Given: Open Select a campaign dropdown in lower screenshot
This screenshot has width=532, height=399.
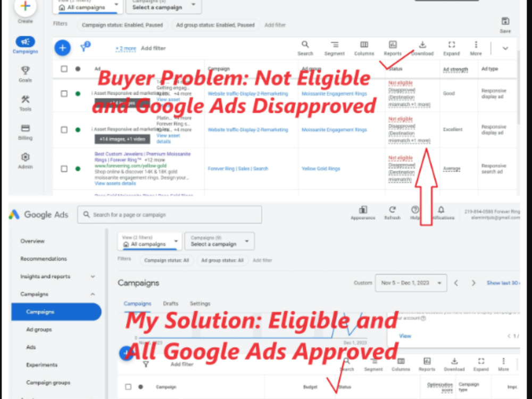Looking at the screenshot, I should pos(220,241).
